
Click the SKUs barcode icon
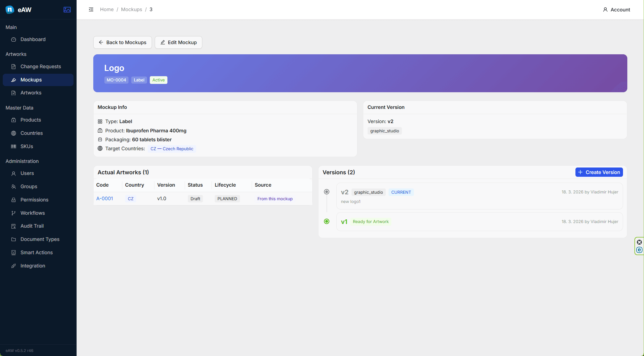14,147
